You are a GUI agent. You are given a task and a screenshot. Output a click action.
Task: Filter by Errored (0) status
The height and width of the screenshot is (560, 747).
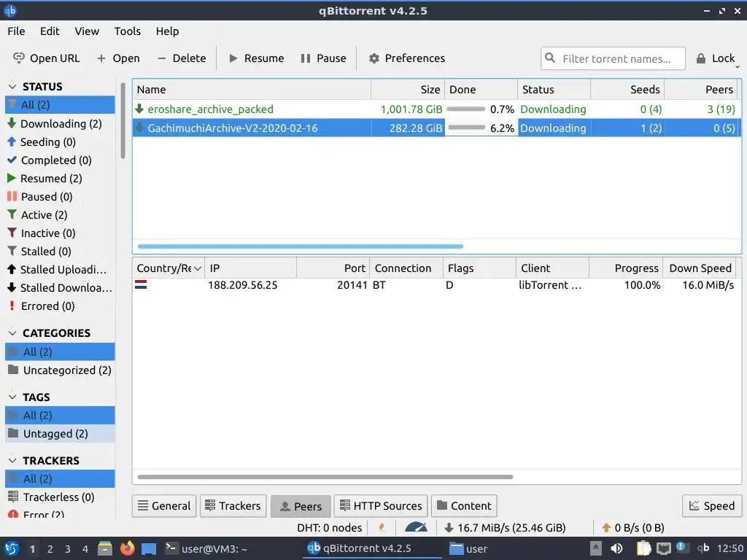60,306
